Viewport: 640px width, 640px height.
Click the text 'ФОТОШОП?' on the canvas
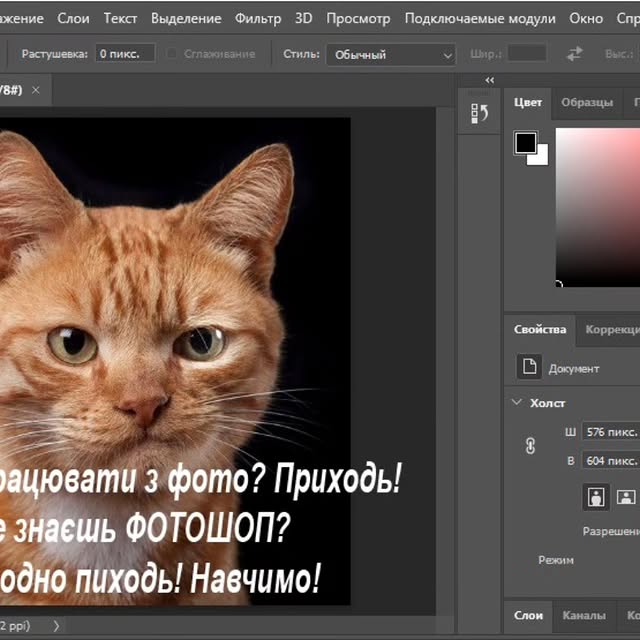point(208,528)
